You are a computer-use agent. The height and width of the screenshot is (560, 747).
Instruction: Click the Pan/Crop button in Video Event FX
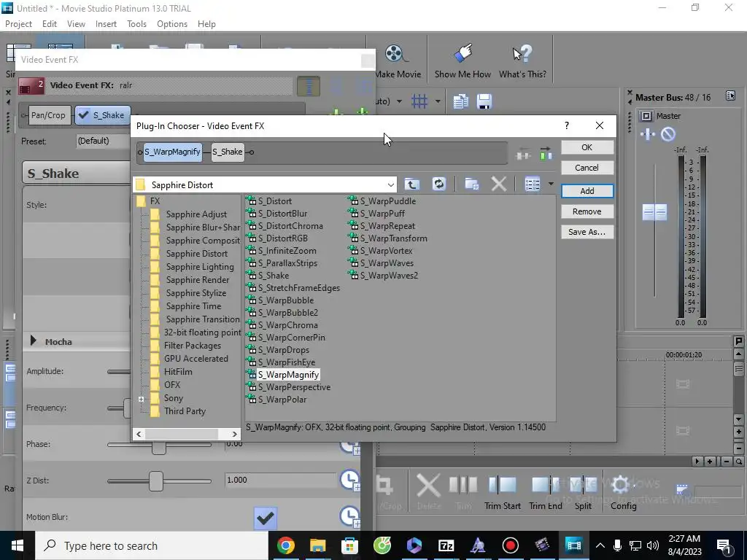[x=48, y=115]
